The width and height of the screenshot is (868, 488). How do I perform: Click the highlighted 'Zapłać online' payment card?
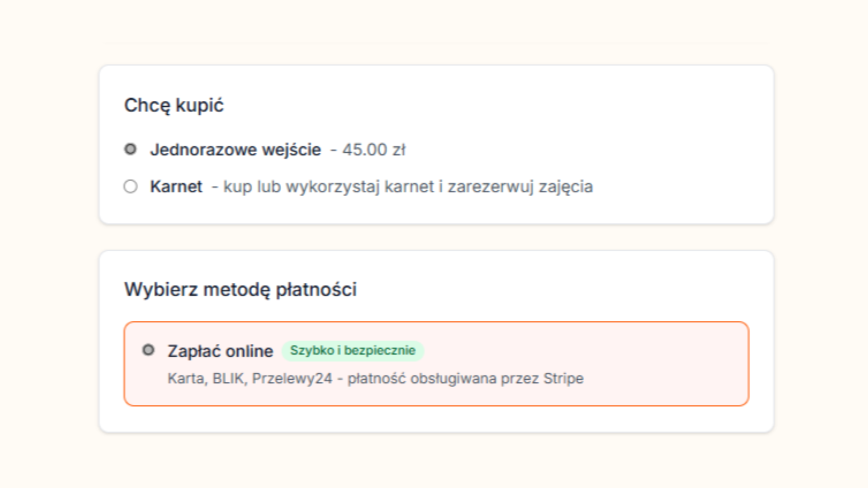(437, 363)
